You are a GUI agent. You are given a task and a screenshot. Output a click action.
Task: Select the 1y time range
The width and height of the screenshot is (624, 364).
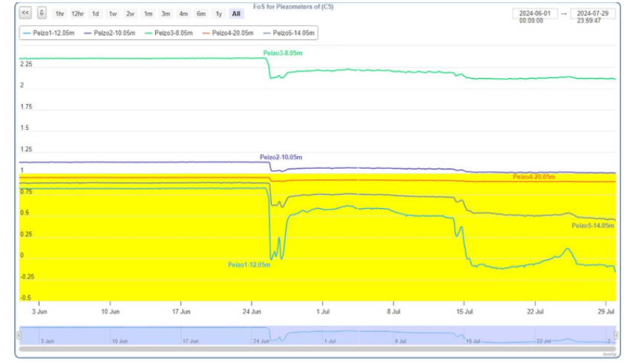click(218, 14)
